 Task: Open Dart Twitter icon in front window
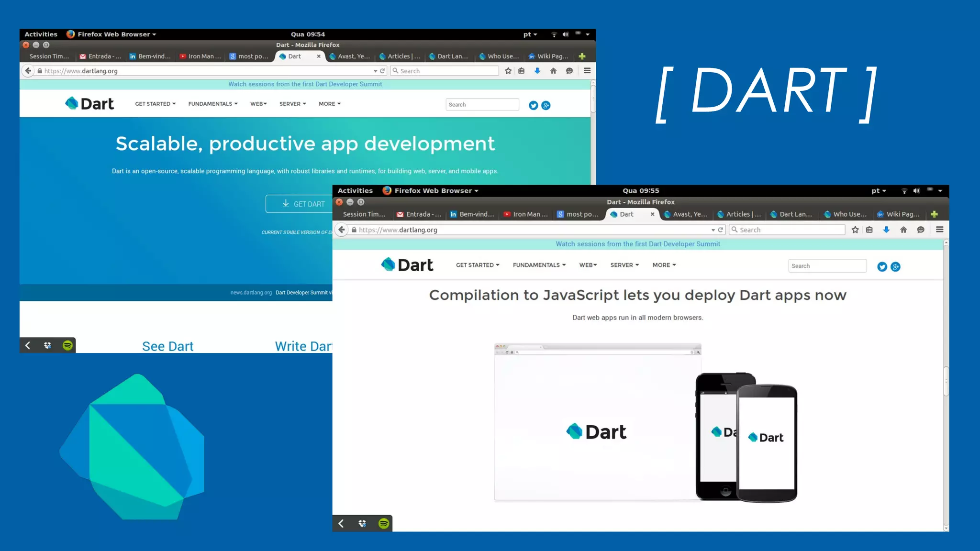pyautogui.click(x=882, y=267)
